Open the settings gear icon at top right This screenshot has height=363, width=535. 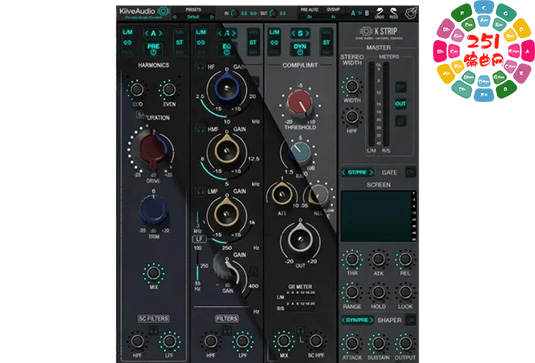pyautogui.click(x=411, y=13)
